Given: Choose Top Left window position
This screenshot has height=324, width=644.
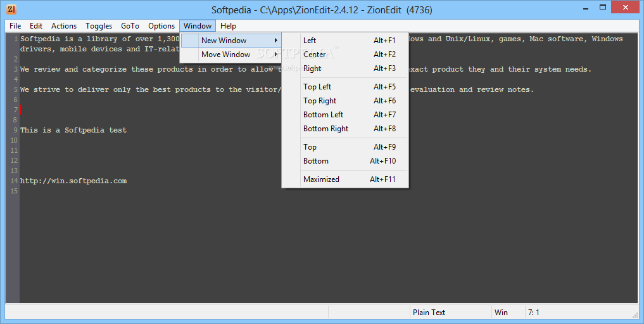Looking at the screenshot, I should click(x=345, y=87).
